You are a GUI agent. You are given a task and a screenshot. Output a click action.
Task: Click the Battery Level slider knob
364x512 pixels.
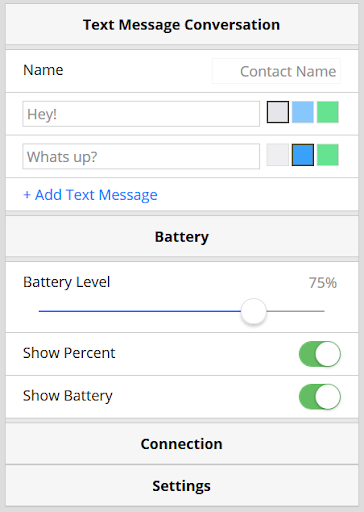tap(254, 311)
